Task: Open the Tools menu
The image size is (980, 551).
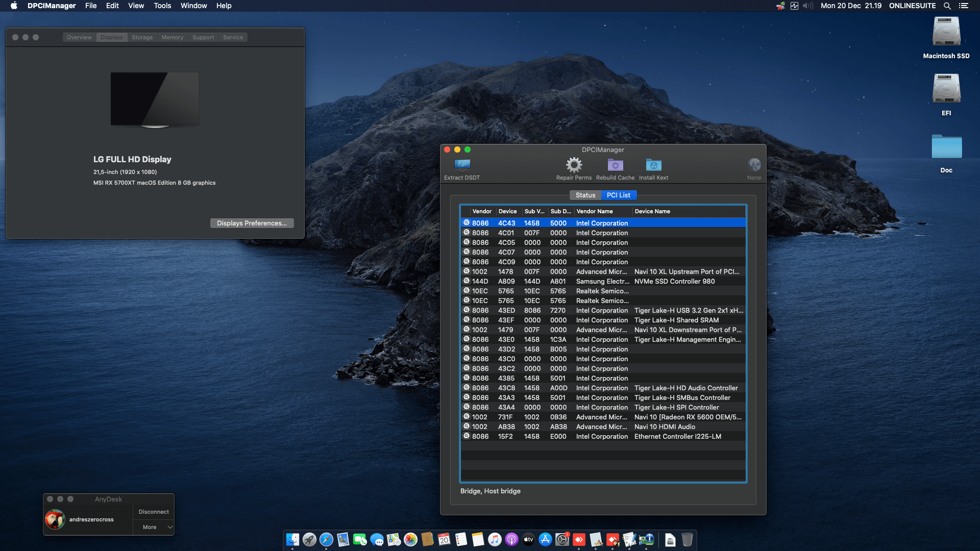Action: tap(162, 6)
